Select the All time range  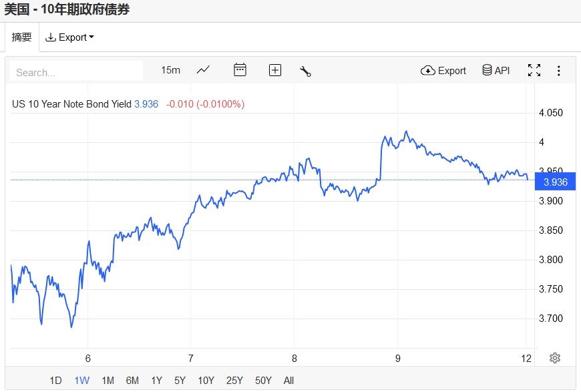pos(288,381)
